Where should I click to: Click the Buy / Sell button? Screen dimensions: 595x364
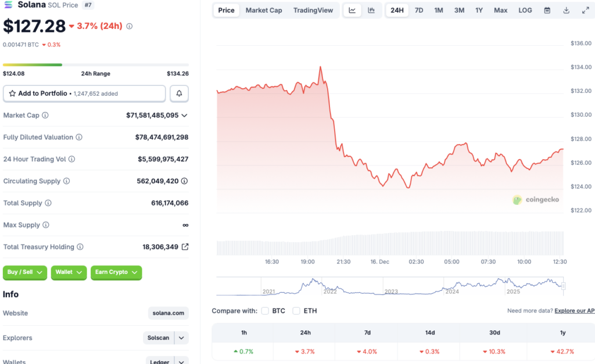pyautogui.click(x=24, y=273)
